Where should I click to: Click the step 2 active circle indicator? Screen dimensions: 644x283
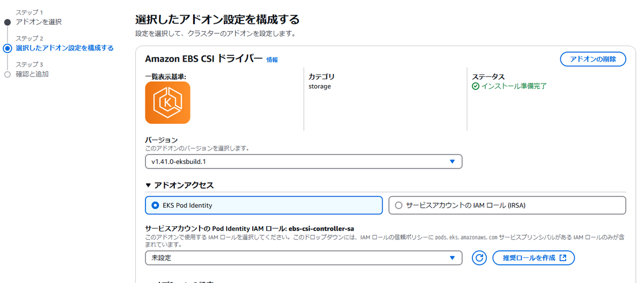click(x=7, y=48)
